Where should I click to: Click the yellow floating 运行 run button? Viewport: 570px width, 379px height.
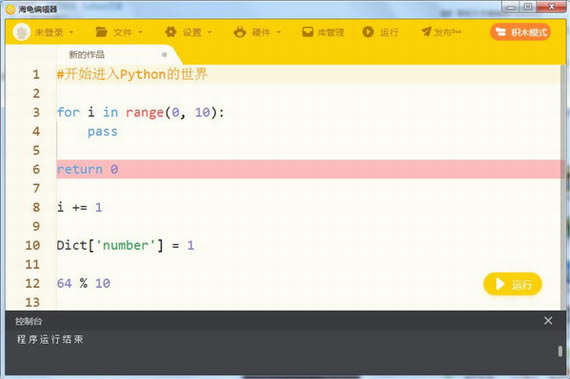point(513,284)
